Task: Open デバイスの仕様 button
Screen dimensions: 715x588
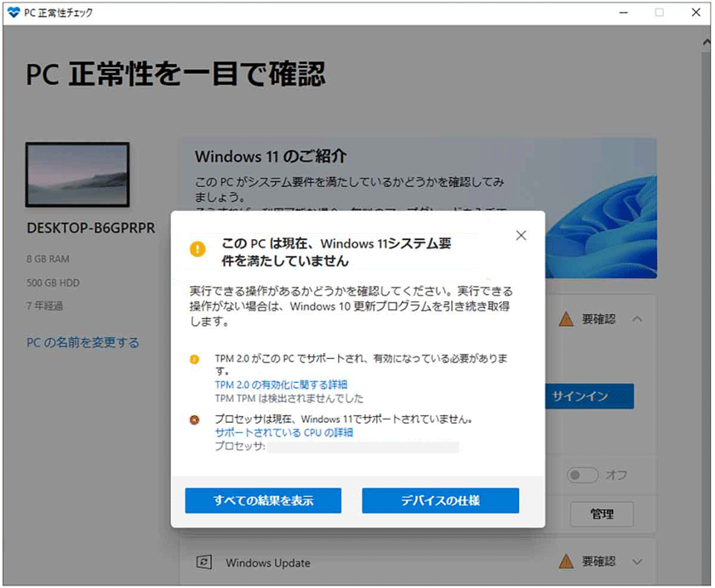Action: point(440,500)
